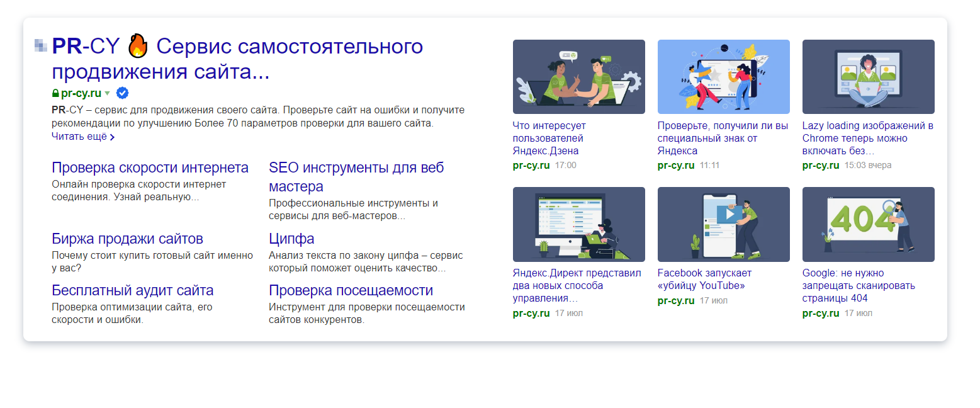Click the 17:00 timestamp
The height and width of the screenshot is (408, 980).
pos(565,166)
